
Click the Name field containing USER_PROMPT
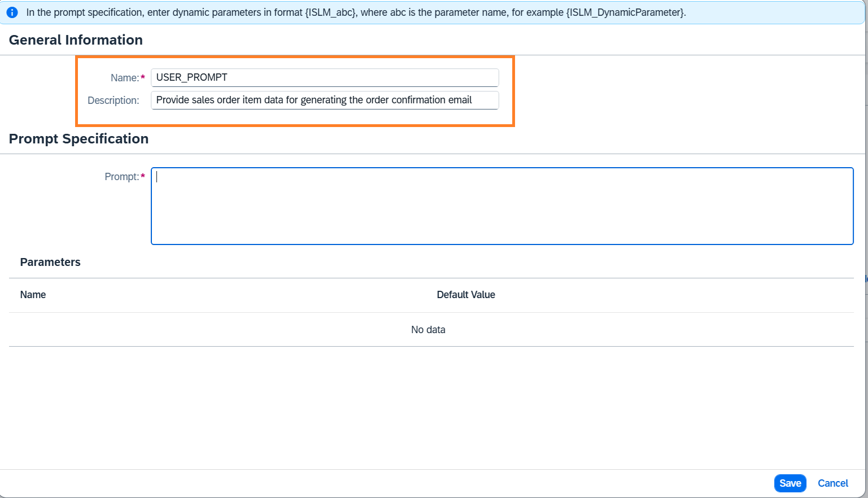[324, 77]
